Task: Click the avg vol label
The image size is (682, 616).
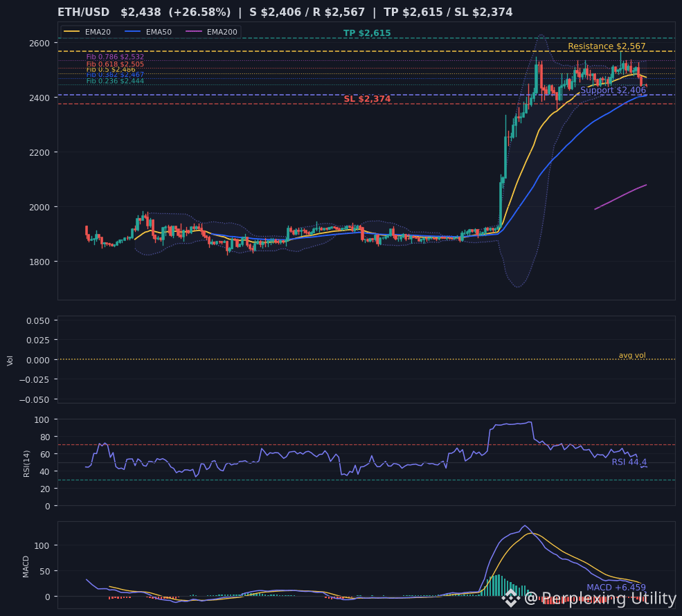Action: tap(632, 355)
